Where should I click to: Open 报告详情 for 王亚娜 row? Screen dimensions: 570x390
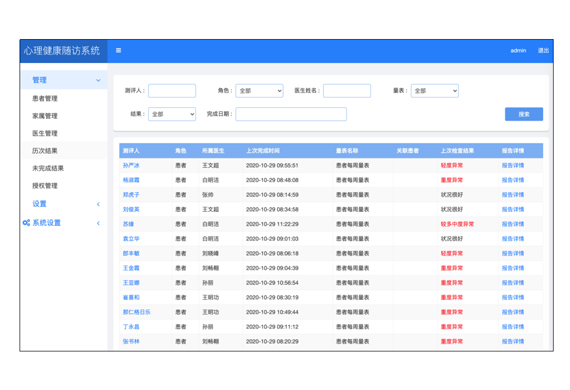(513, 283)
